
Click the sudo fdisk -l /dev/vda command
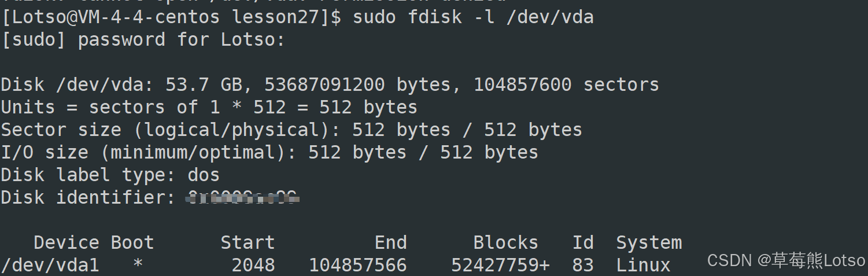click(472, 17)
